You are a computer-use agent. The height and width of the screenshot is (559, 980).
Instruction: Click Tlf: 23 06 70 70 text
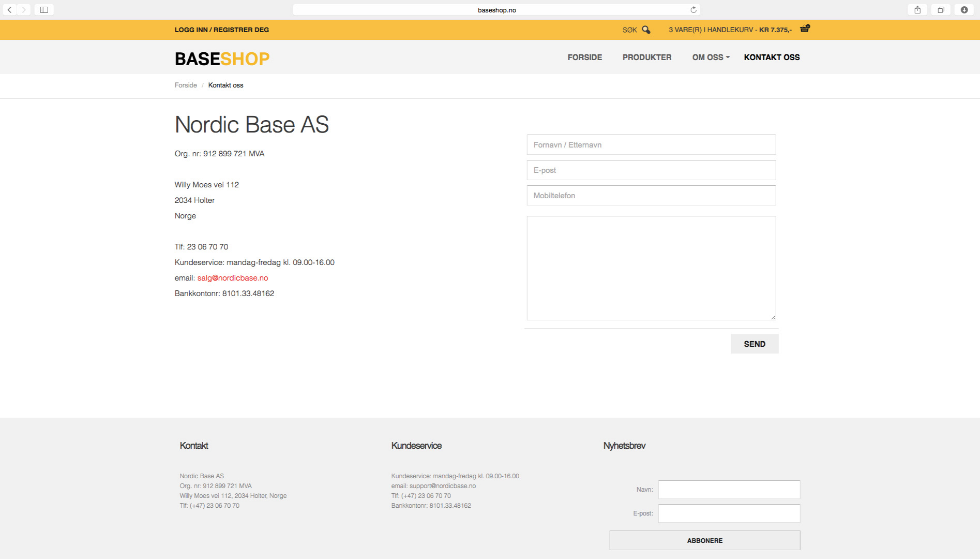click(201, 247)
